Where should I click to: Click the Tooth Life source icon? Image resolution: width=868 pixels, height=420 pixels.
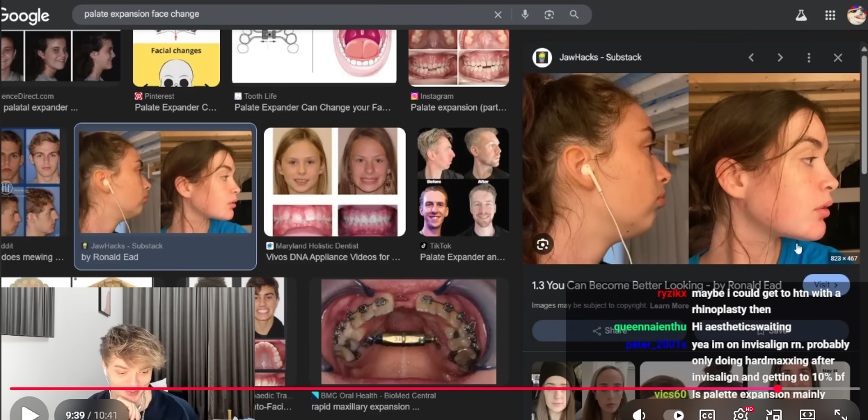coord(238,96)
